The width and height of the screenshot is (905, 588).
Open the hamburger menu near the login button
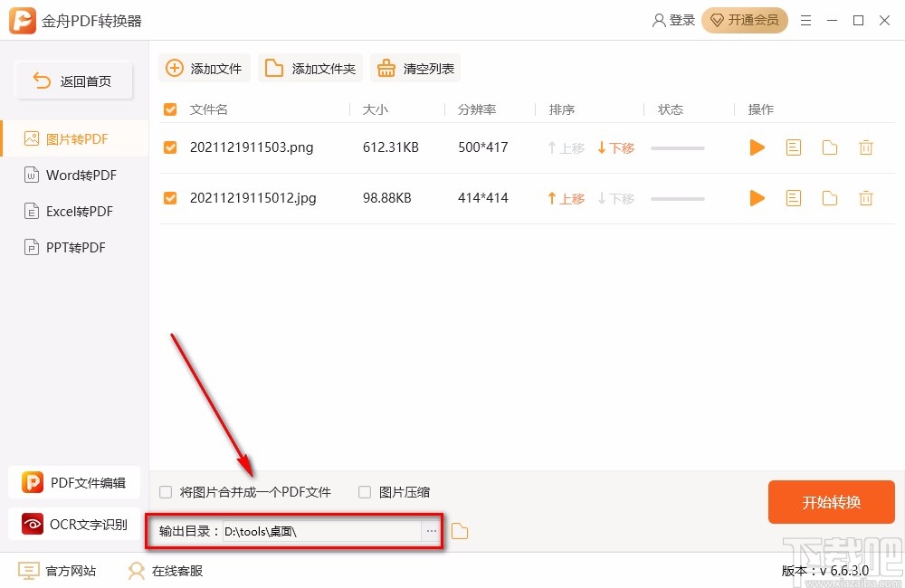coord(805,20)
